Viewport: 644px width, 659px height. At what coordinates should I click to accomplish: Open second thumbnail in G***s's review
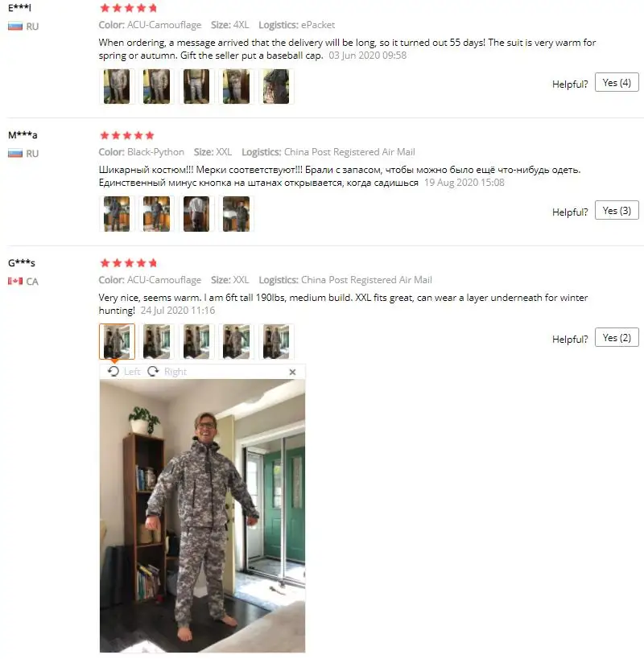tap(156, 341)
